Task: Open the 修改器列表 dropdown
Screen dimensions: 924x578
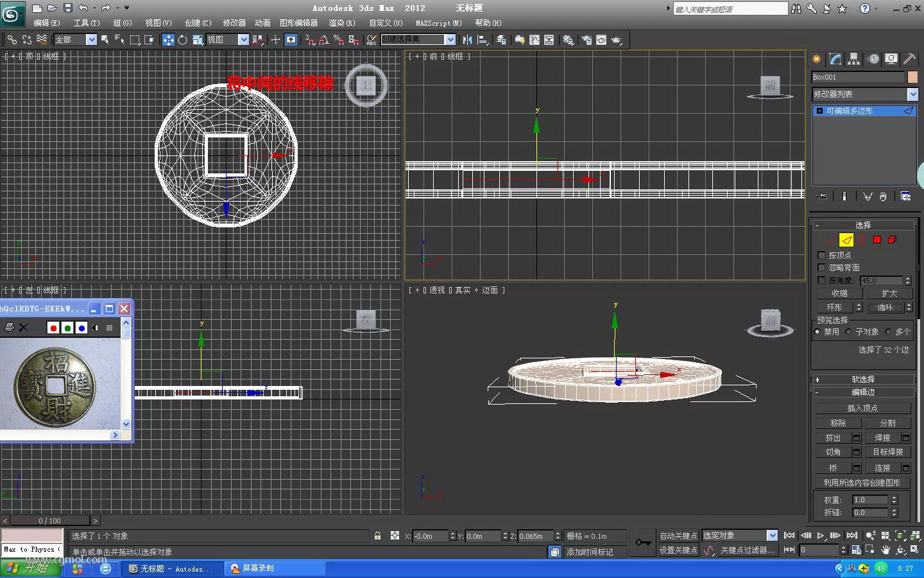Action: [x=912, y=94]
